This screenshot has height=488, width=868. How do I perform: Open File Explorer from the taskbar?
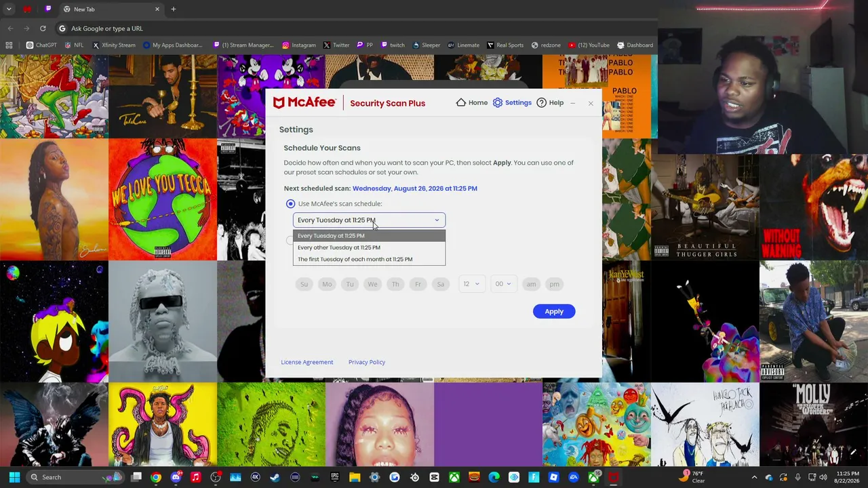coord(355,477)
